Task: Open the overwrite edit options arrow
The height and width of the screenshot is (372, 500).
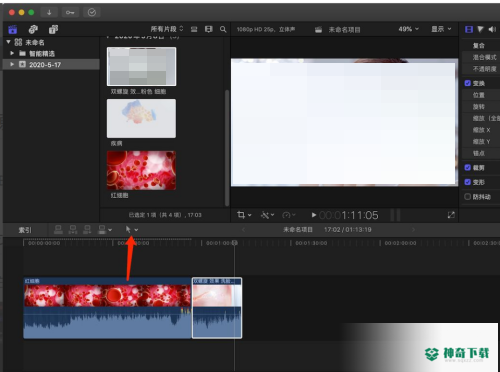Action: [110, 230]
